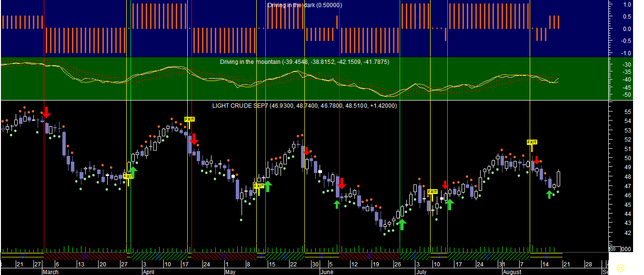Select the 'LIGHT CRUDE SEP7' chart title

tap(304, 105)
